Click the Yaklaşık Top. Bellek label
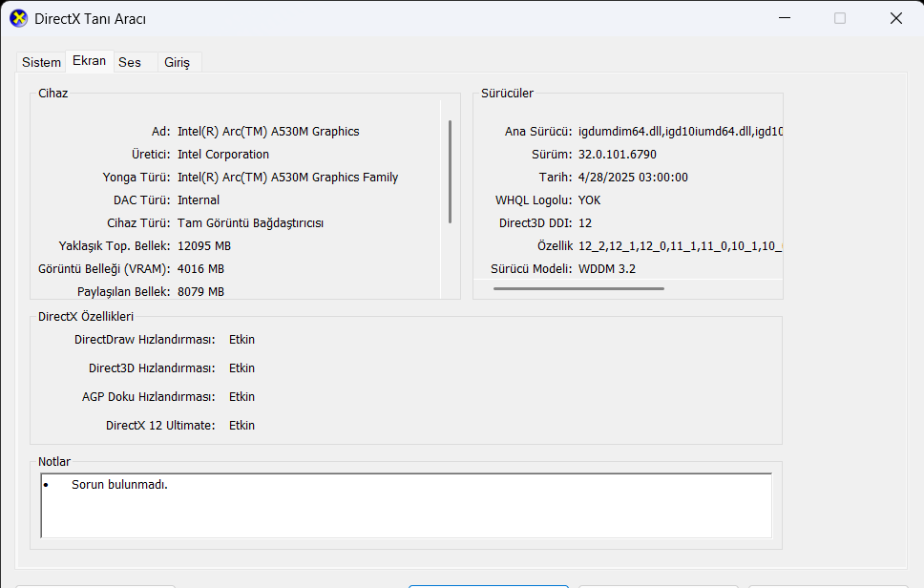This screenshot has width=924, height=588. point(115,246)
